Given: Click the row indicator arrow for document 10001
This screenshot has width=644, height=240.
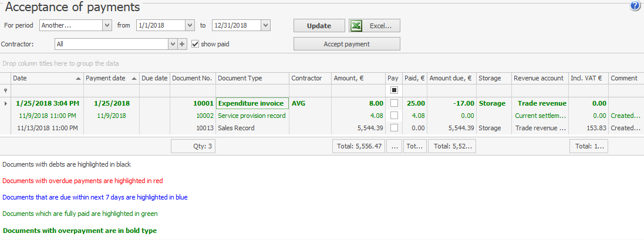Looking at the screenshot, I should (6, 103).
